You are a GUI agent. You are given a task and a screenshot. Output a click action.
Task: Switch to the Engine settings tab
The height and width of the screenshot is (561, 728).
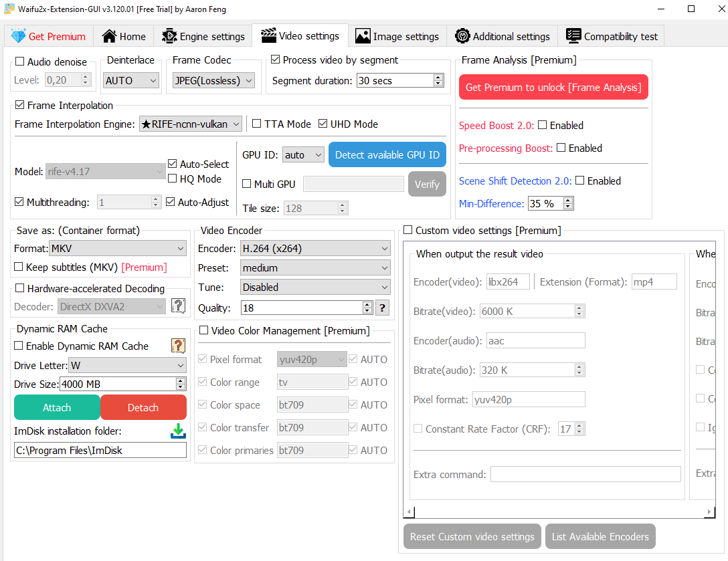pyautogui.click(x=203, y=36)
